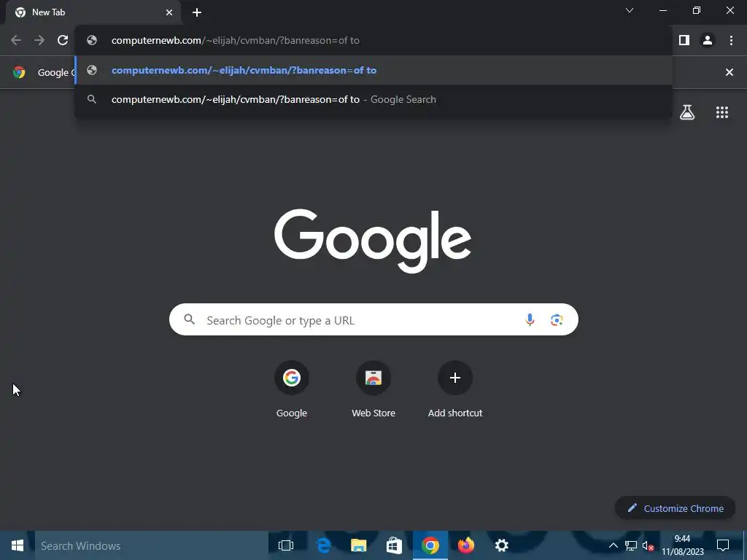Click the Google logo on the page

click(x=373, y=241)
